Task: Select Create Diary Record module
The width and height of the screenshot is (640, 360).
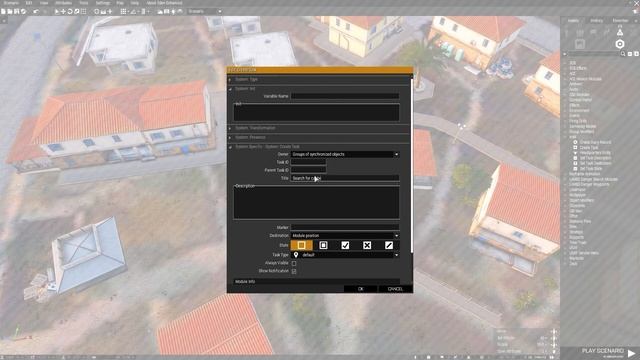Action: click(595, 142)
